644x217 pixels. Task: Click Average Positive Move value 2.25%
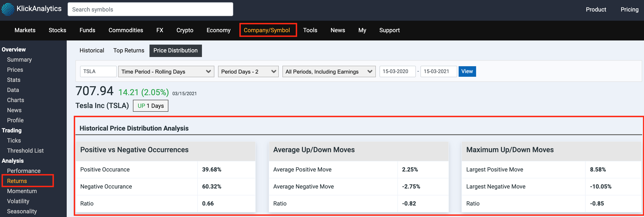click(x=410, y=169)
